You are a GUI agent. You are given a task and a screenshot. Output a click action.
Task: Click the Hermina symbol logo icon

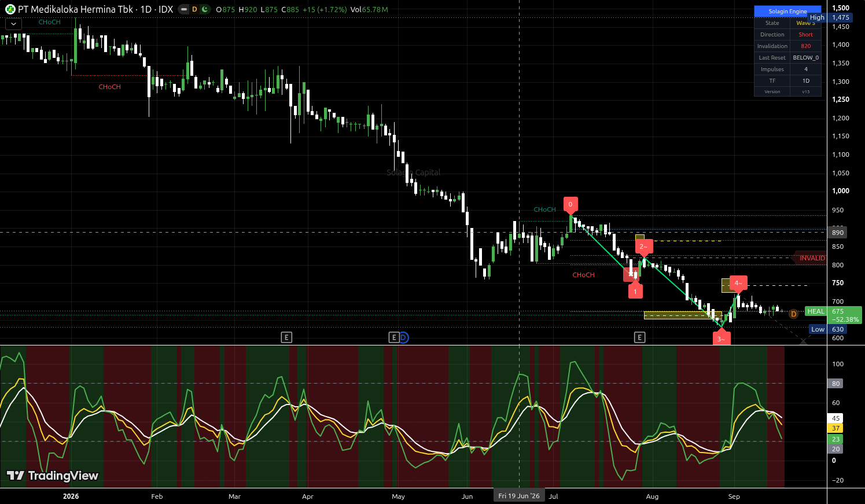(10, 9)
